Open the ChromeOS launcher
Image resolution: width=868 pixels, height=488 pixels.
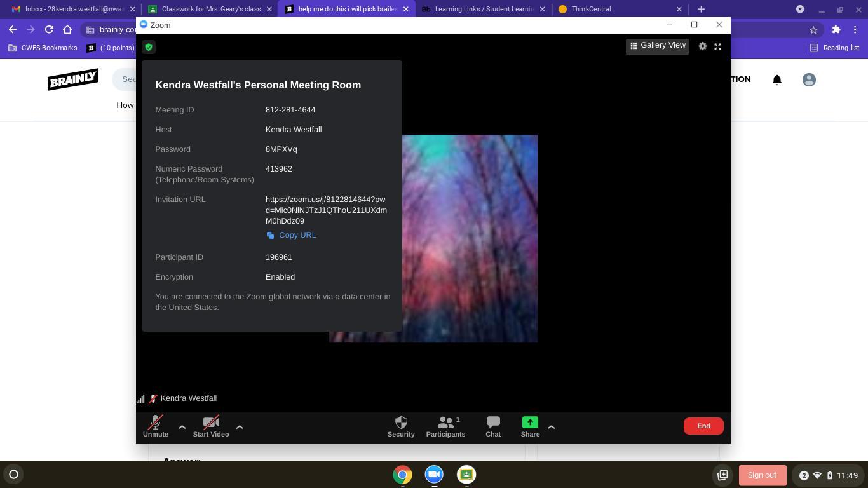[13, 474]
